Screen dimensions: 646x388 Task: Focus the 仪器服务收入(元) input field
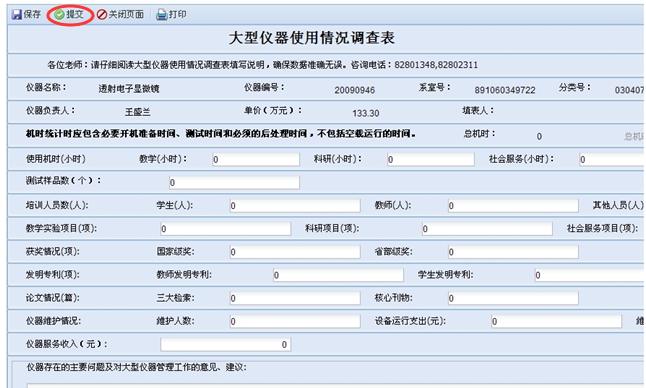click(x=225, y=344)
